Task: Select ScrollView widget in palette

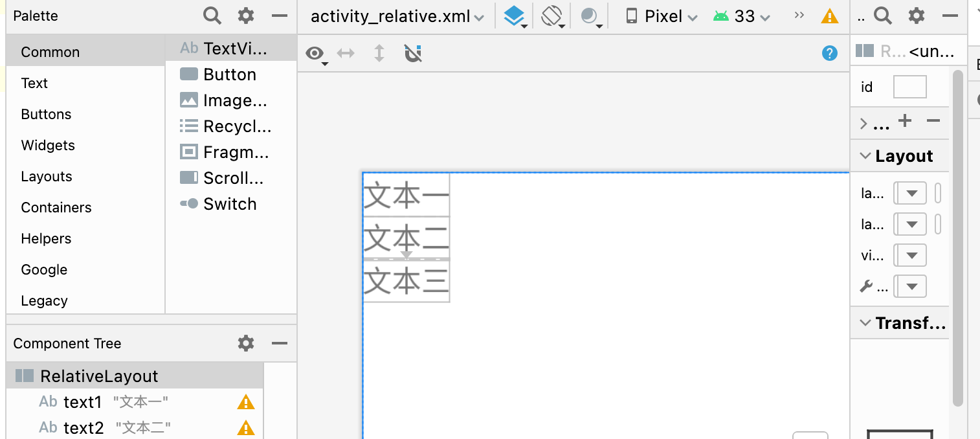Action: point(231,178)
